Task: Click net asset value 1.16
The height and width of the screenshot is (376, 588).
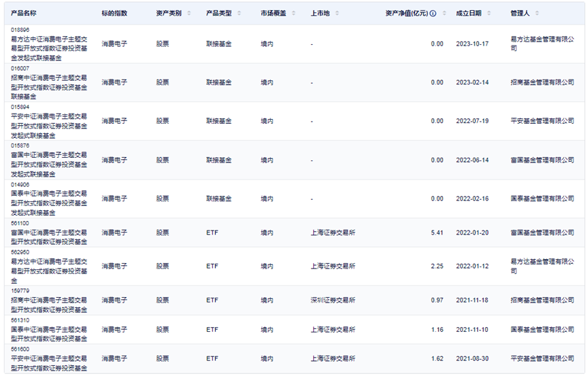Action: [437, 330]
